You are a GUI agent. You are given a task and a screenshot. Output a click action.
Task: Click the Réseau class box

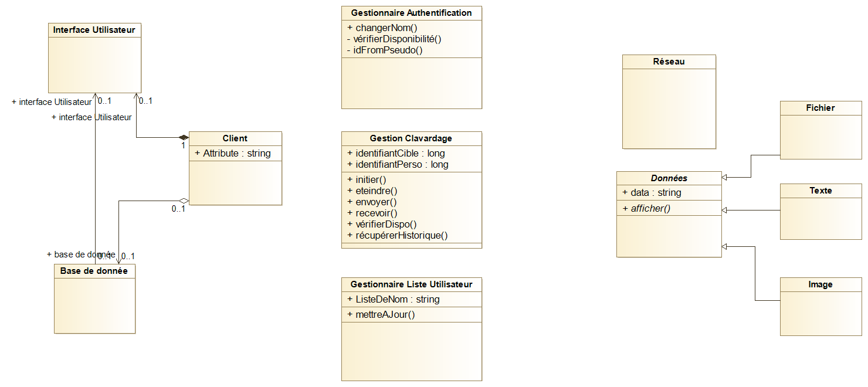[x=669, y=101]
